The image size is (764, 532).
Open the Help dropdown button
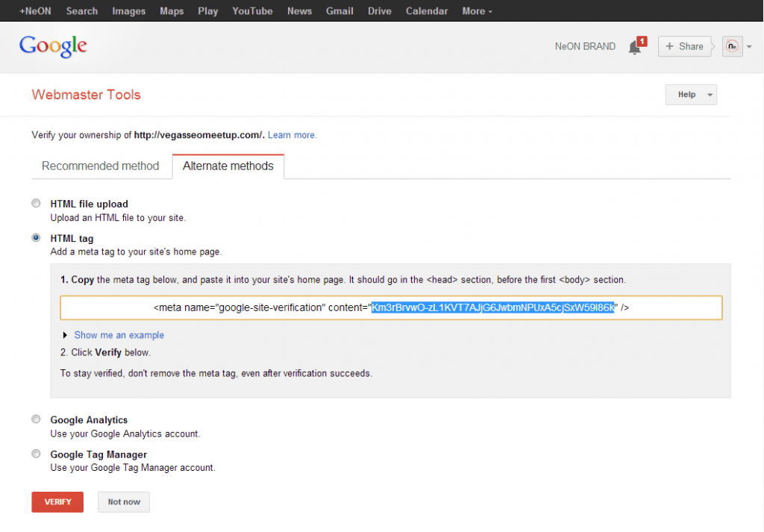[x=691, y=95]
